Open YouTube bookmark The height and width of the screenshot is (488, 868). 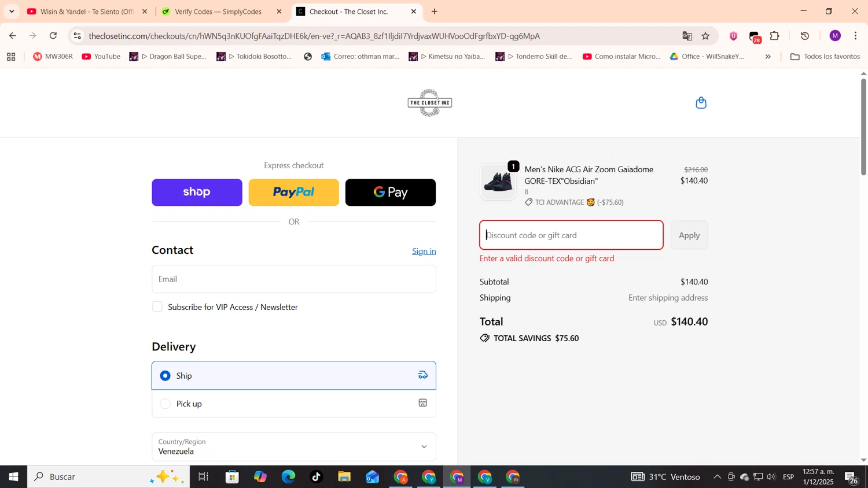click(x=101, y=57)
